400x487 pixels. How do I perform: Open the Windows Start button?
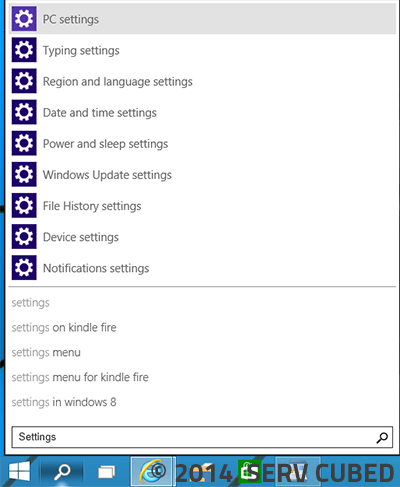(19, 472)
